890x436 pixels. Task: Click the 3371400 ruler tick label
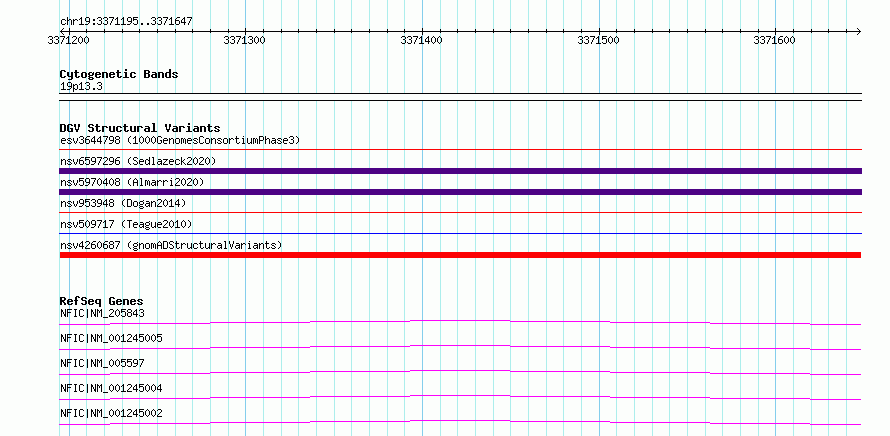point(421,40)
